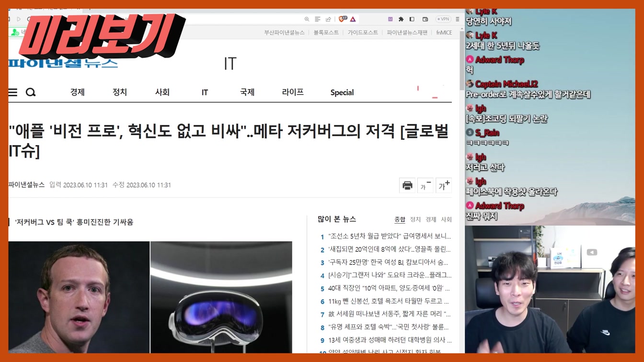The image size is (644, 362).
Task: Click the 파이낸셜뉴스 byline under headline
Action: (26, 185)
